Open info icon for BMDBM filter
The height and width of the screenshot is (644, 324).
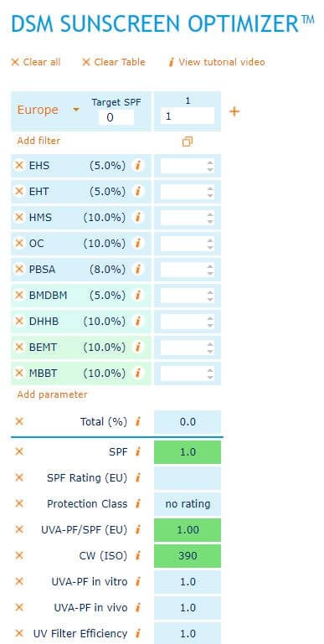click(x=138, y=295)
